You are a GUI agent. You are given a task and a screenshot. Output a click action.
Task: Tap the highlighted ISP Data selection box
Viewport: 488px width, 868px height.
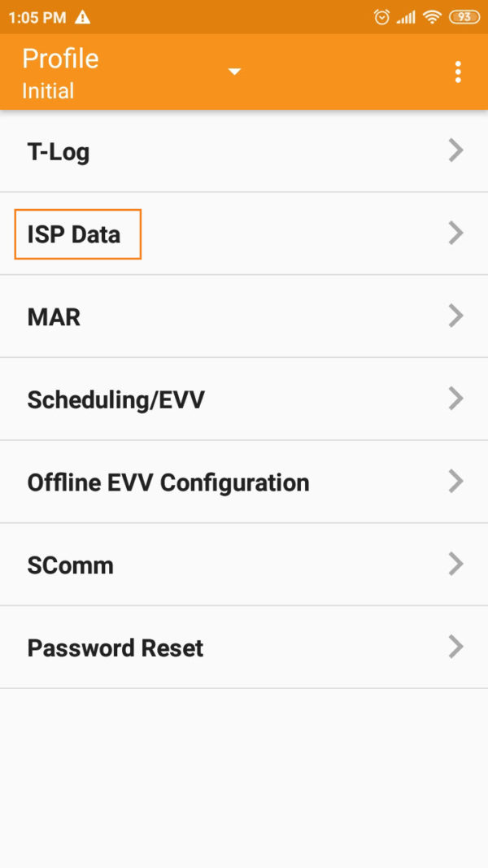77,234
